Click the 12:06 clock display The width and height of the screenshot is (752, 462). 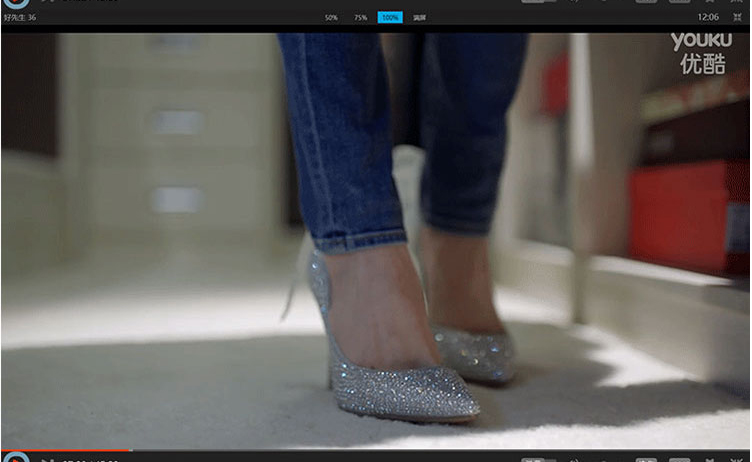point(707,18)
